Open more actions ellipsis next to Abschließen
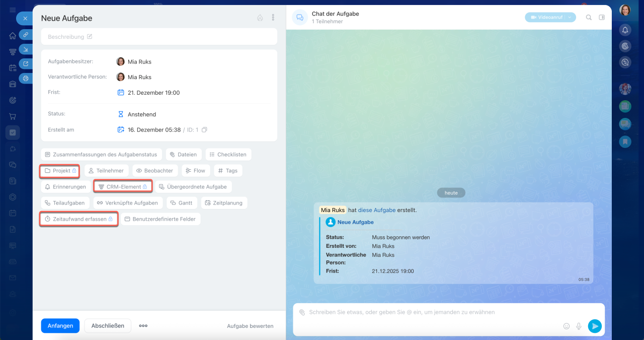The height and width of the screenshot is (340, 644). (x=143, y=326)
